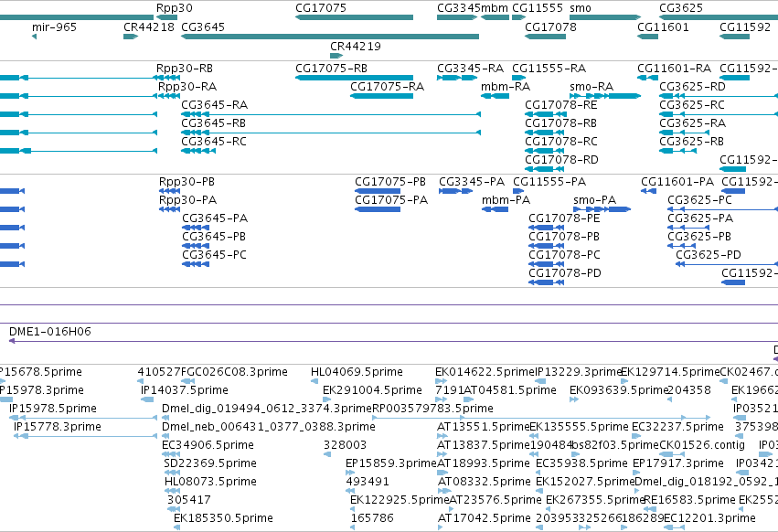Screen dimensions: 778x532
Task: Select the IP15978.5prime EST label
Action: (x=53, y=409)
